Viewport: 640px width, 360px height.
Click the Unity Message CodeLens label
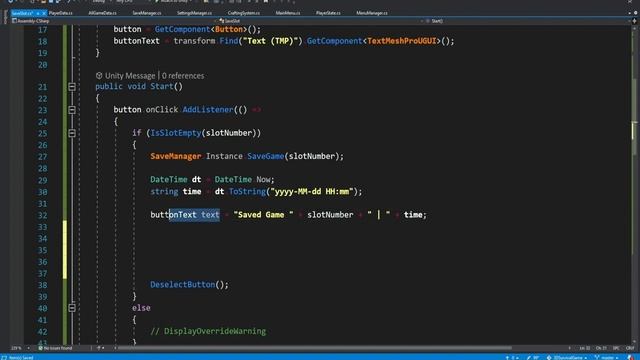(x=126, y=76)
